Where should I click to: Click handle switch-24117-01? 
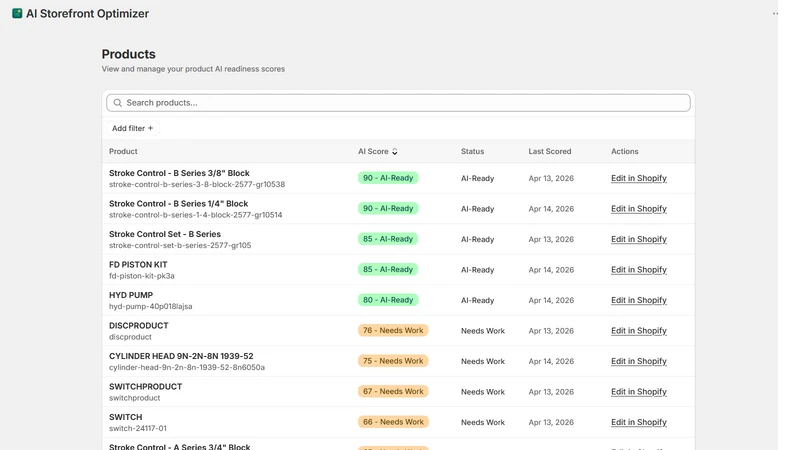138,429
